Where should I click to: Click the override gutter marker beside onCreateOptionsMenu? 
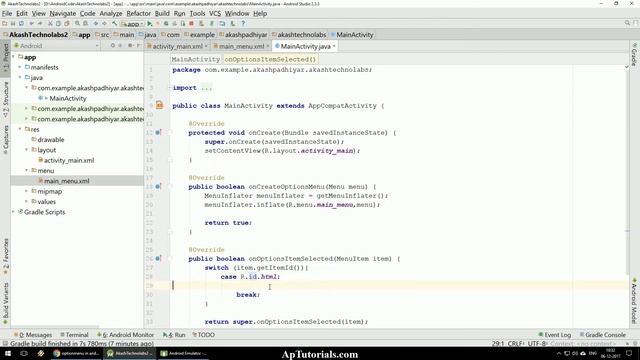pos(158,186)
